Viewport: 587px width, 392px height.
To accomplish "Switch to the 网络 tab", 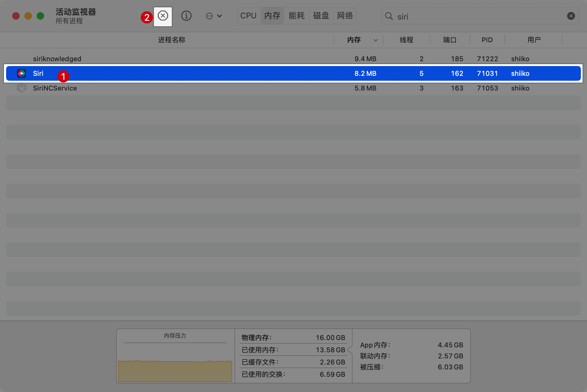I will click(345, 16).
